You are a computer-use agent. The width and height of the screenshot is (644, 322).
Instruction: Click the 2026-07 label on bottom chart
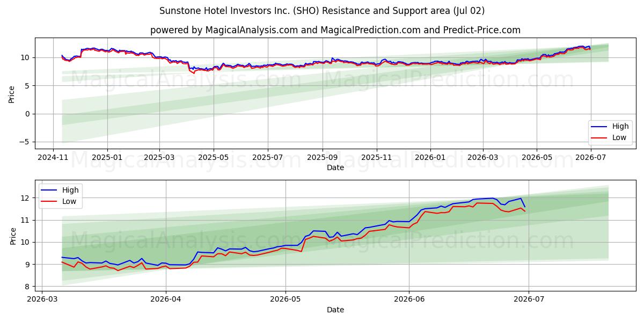(x=529, y=299)
